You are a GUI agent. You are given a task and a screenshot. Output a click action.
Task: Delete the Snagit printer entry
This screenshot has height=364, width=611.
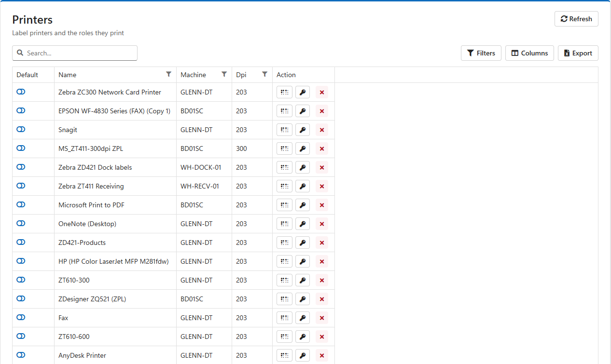[x=322, y=130]
